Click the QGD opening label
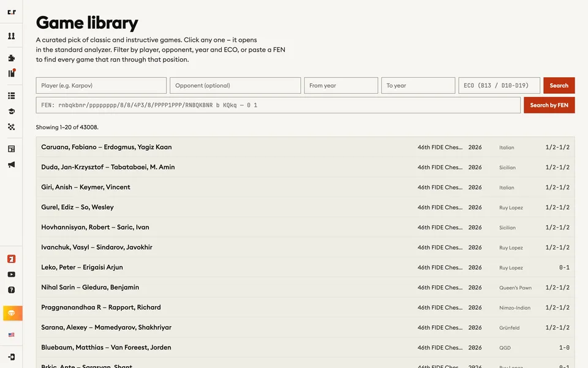 point(505,348)
